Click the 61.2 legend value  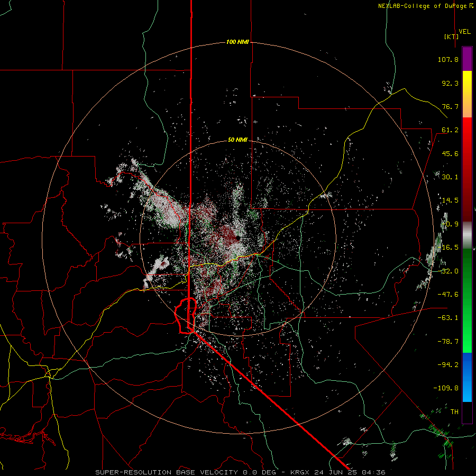(450, 130)
